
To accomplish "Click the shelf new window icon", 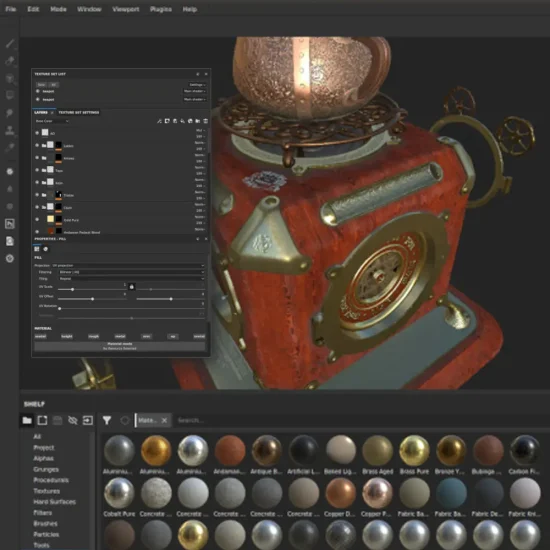I will click(x=42, y=420).
